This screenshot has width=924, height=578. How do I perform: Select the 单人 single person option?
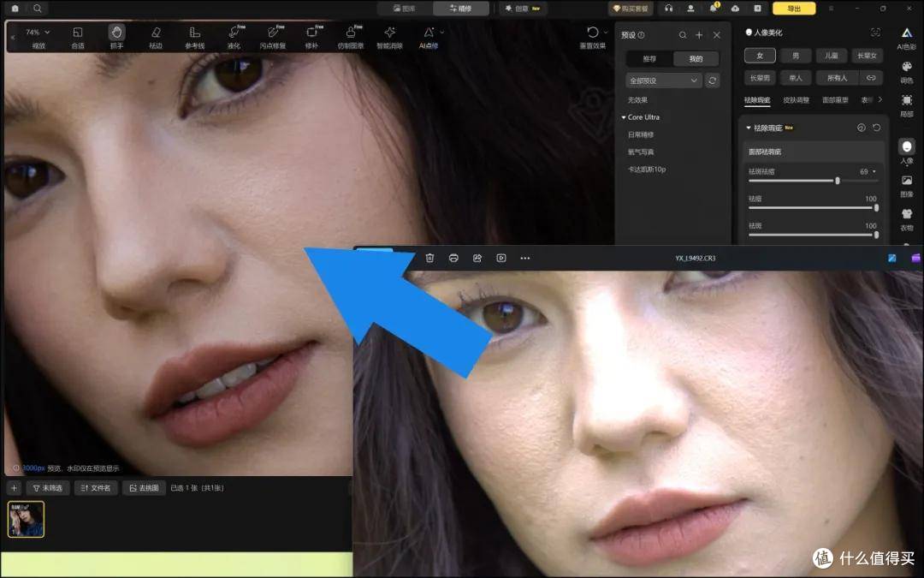tap(796, 78)
